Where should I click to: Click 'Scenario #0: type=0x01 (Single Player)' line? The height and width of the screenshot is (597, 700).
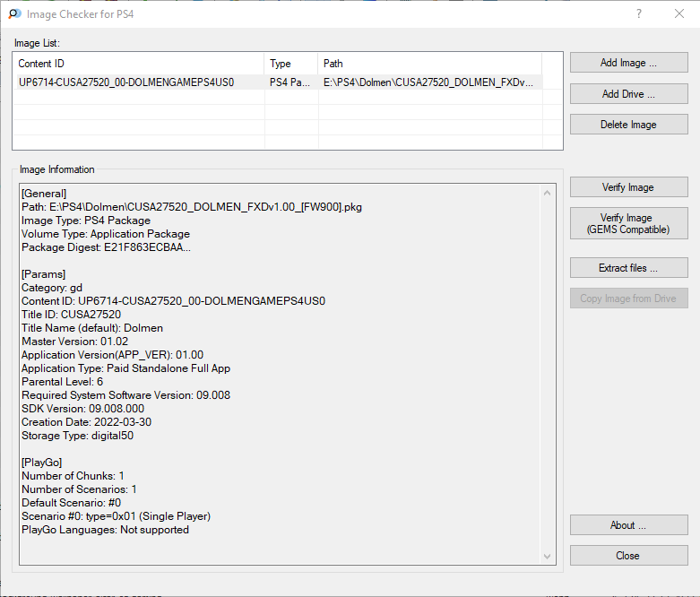pos(117,515)
